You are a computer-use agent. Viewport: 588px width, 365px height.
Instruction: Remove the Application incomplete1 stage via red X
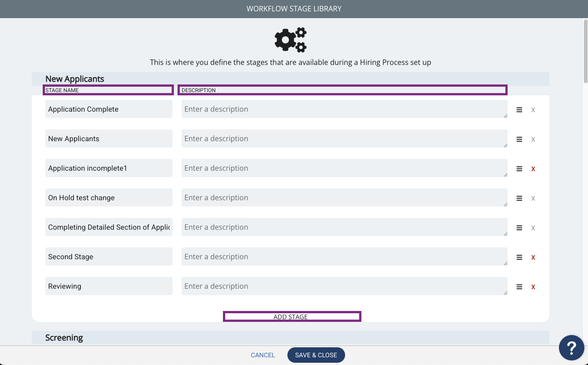click(533, 169)
